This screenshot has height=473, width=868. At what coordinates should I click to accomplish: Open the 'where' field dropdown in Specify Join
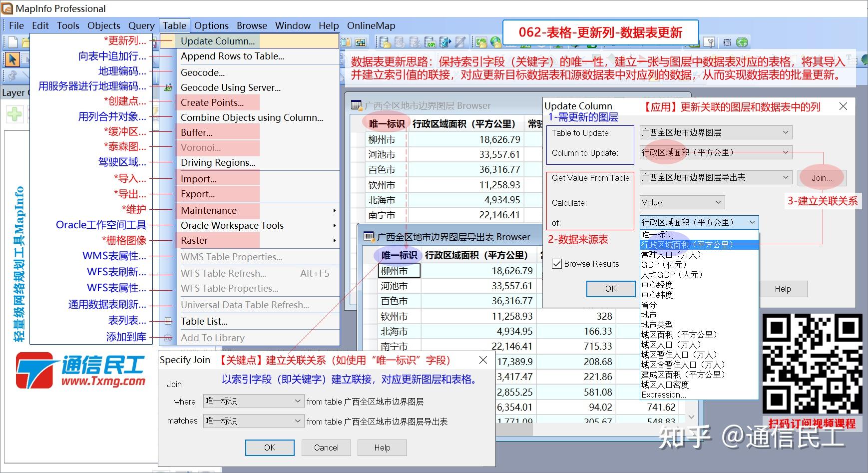pyautogui.click(x=253, y=401)
